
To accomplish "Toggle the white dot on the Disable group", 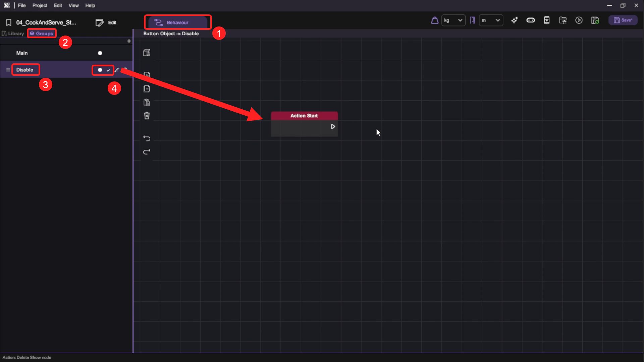I will tap(100, 70).
